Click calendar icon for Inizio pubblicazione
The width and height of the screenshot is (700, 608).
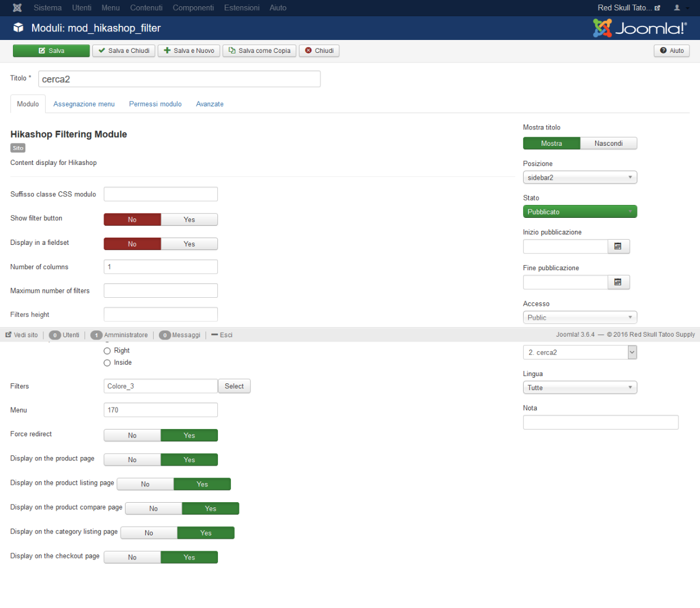[618, 247]
